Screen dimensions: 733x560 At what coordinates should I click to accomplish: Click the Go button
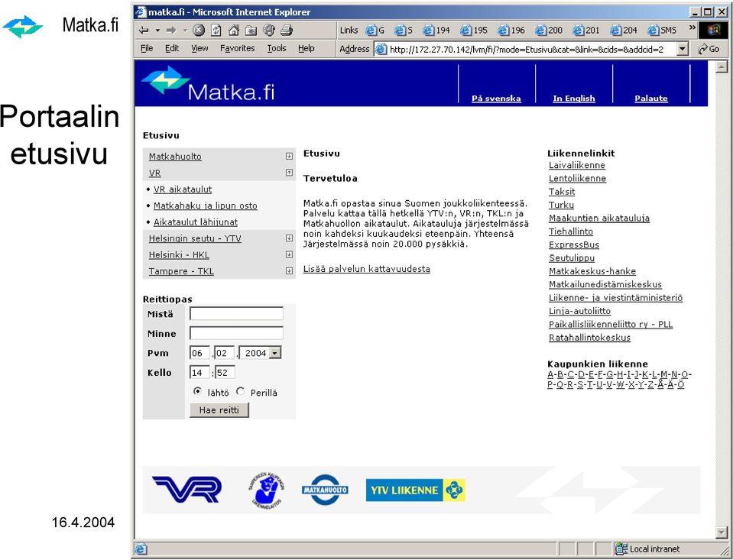point(709,49)
